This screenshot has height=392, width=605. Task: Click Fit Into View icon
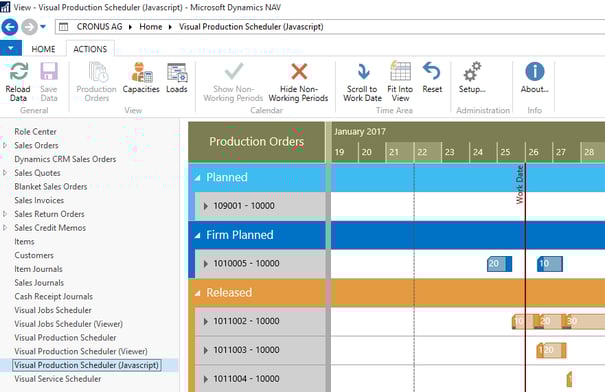(400, 71)
